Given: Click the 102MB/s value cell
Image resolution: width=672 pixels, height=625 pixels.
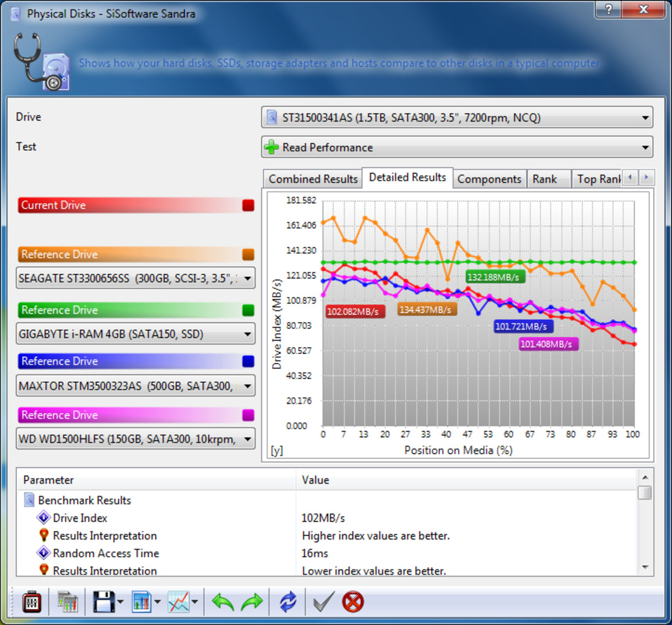Looking at the screenshot, I should [323, 518].
